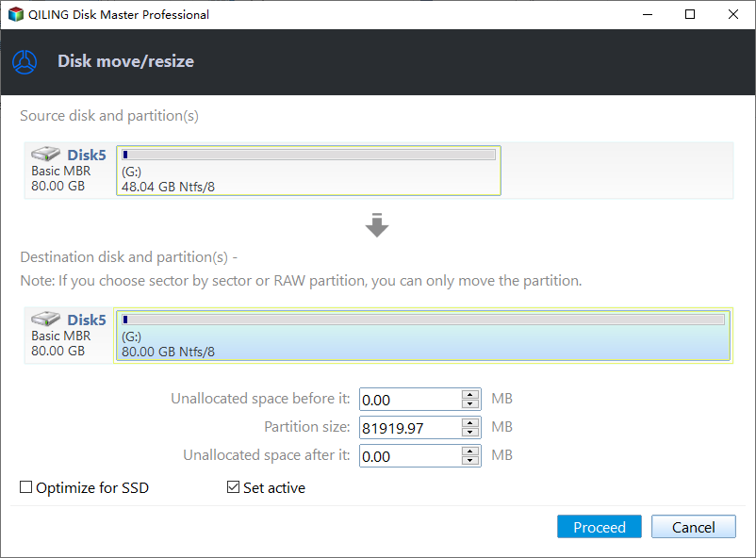Click the down arrow between source and destination

click(377, 225)
